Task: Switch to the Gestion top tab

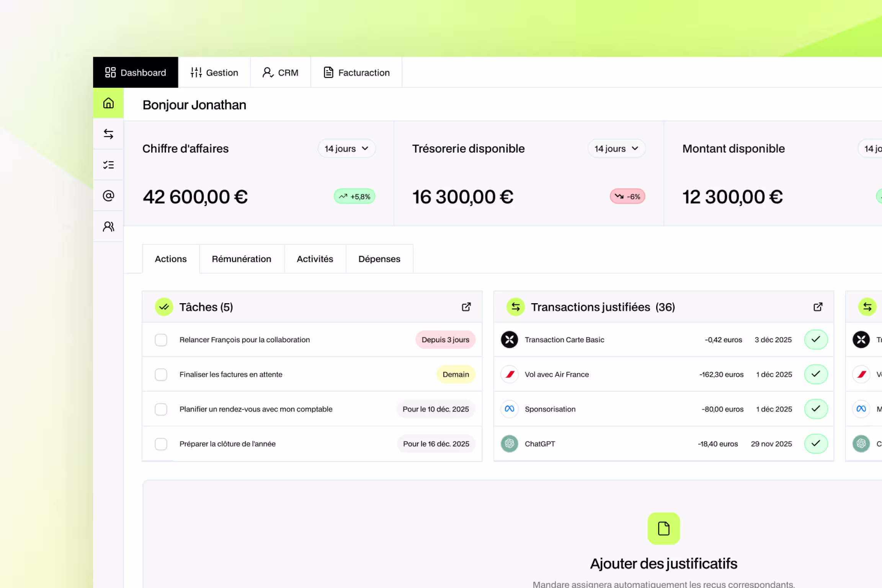Action: [214, 73]
